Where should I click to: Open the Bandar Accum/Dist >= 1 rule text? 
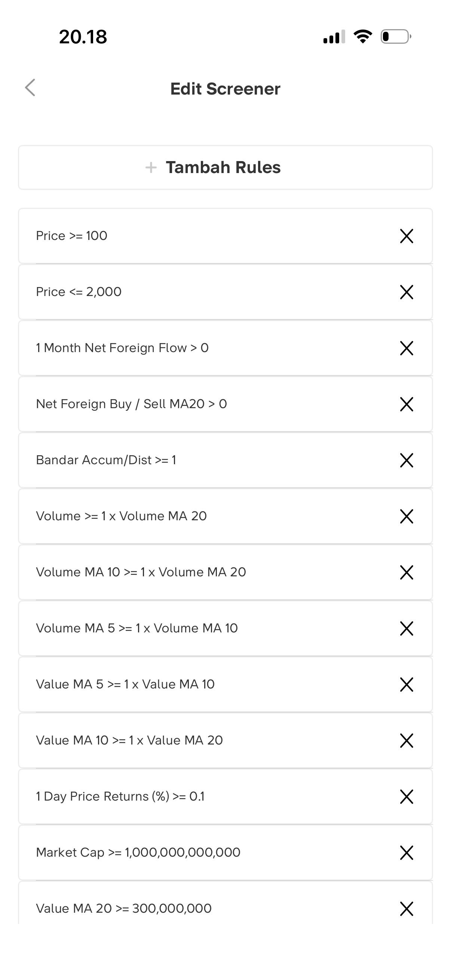(106, 460)
